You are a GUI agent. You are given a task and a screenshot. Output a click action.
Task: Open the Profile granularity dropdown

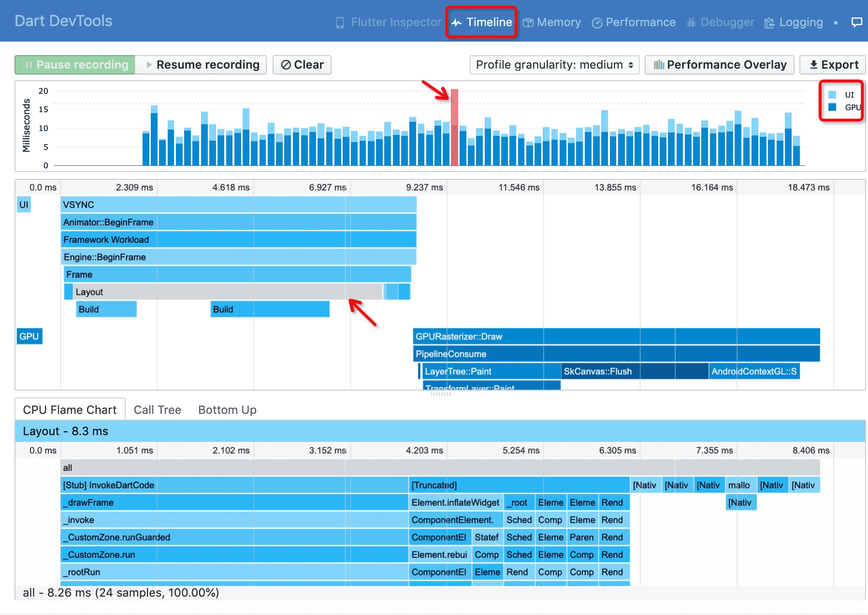(555, 65)
